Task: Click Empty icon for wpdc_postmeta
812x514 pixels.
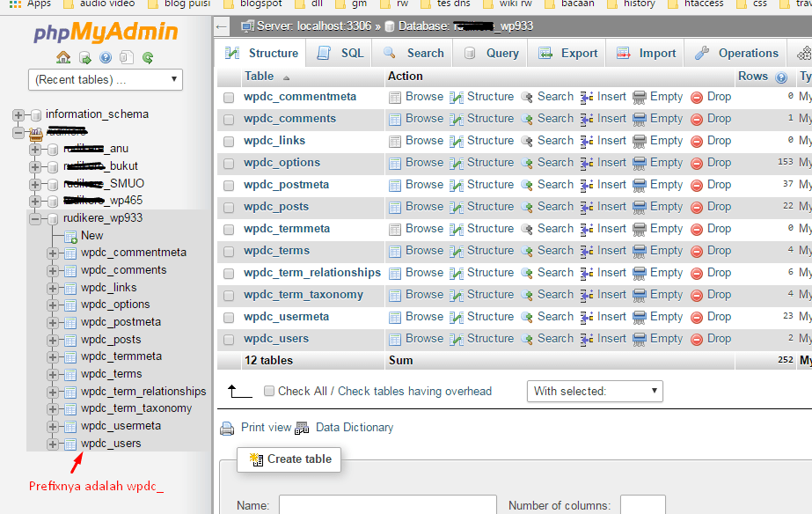Action: tap(640, 186)
